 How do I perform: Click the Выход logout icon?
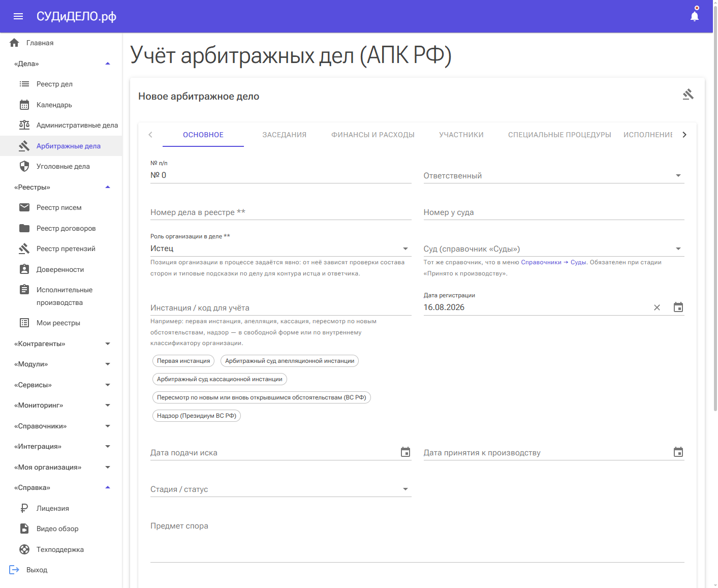pos(14,570)
